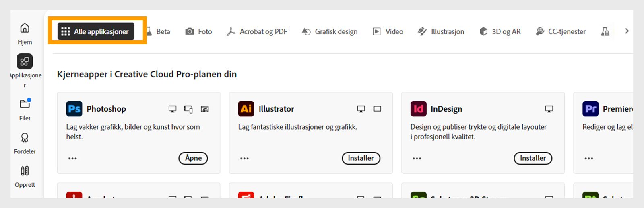
Task: Click the InDesign title text
Action: (446, 109)
